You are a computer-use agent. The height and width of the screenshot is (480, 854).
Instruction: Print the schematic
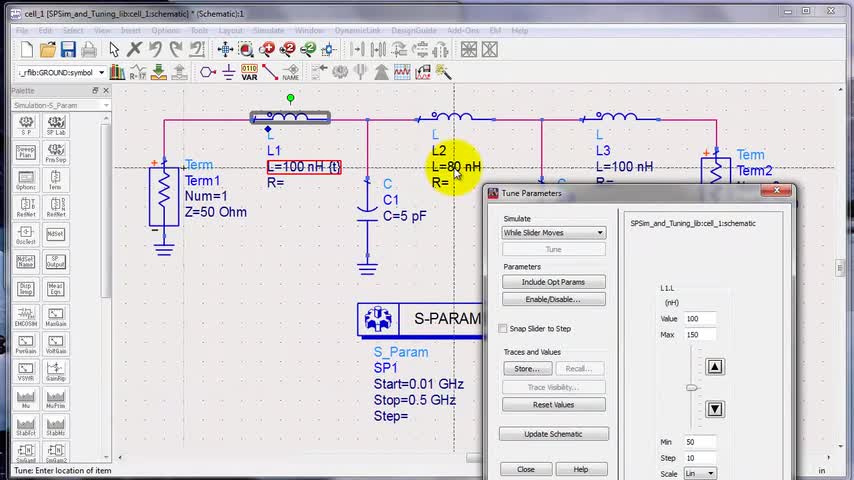89,50
